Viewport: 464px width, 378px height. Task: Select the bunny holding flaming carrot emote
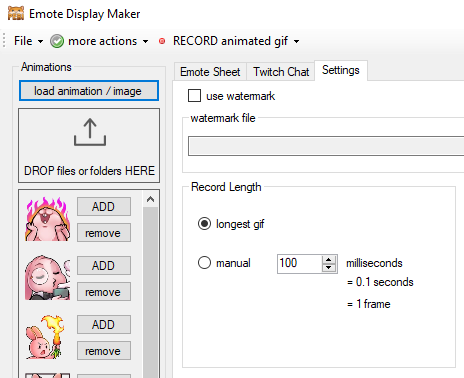point(46,337)
